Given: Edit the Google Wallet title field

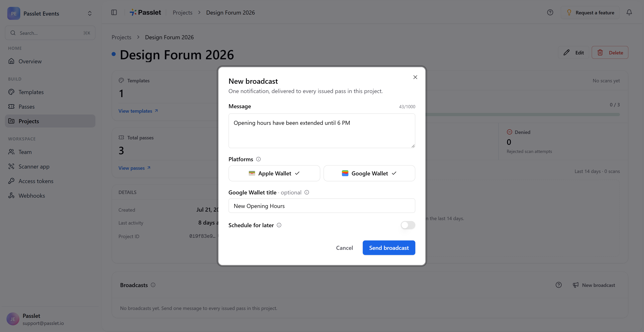Looking at the screenshot, I should tap(322, 206).
